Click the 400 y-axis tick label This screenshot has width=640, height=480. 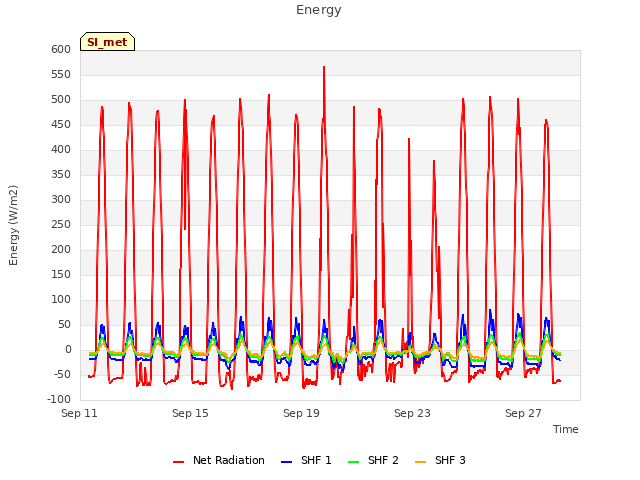61,150
